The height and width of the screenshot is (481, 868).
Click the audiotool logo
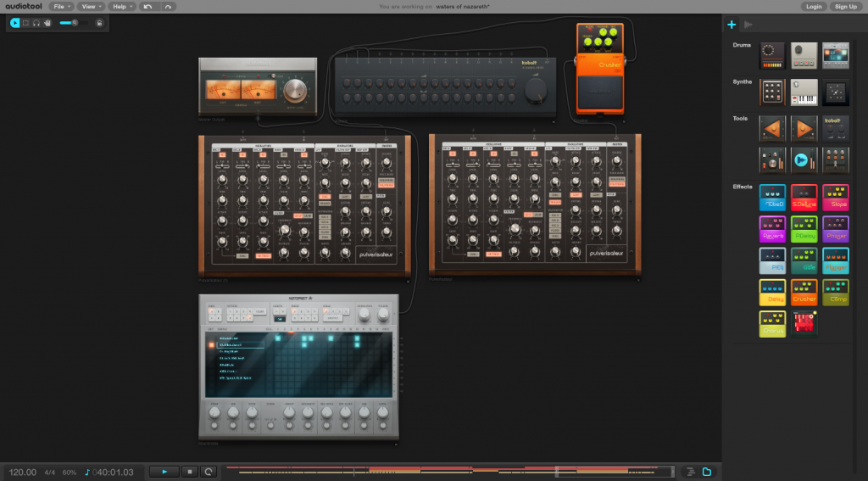(22, 7)
